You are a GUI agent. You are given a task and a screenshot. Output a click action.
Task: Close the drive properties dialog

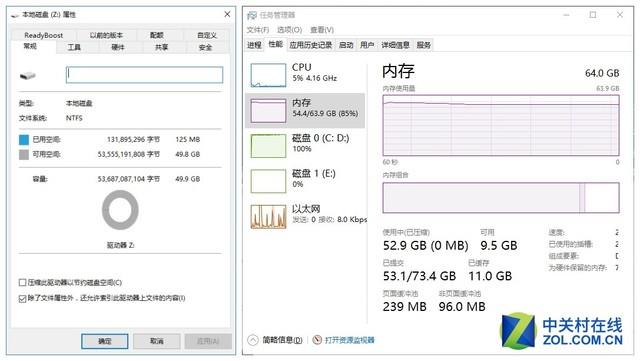click(227, 14)
